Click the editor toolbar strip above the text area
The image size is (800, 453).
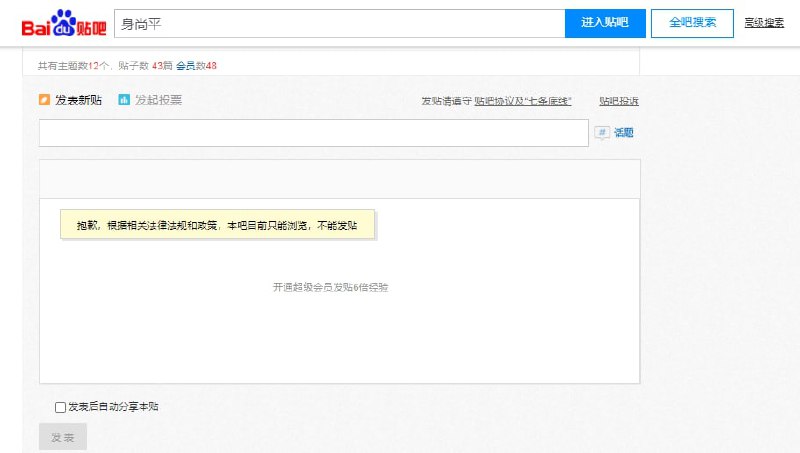tap(340, 179)
